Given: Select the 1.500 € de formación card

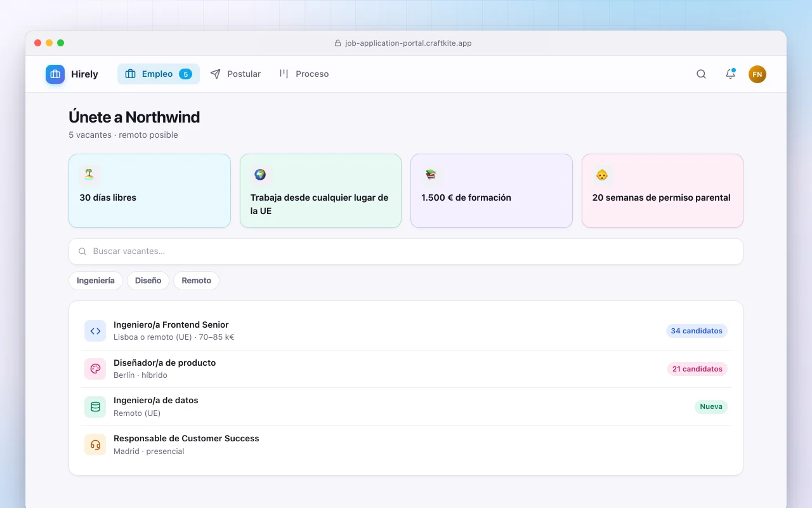Looking at the screenshot, I should [492, 190].
